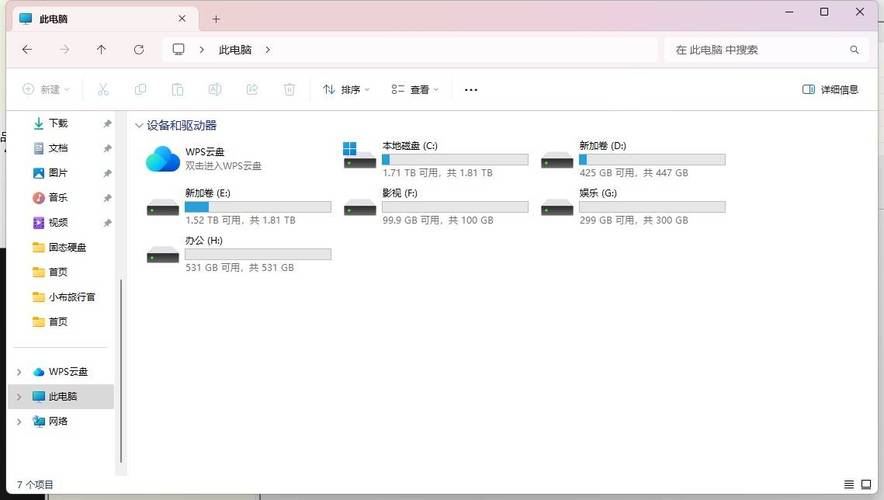Expand chevron before 此电脑 breadcrumb
Viewport: 884px width, 500px height.
tap(201, 50)
